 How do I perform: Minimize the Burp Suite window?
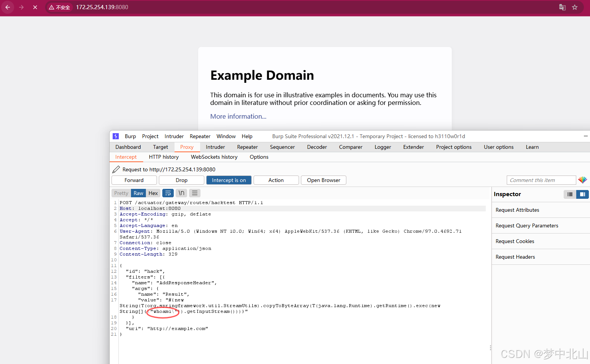pos(586,136)
